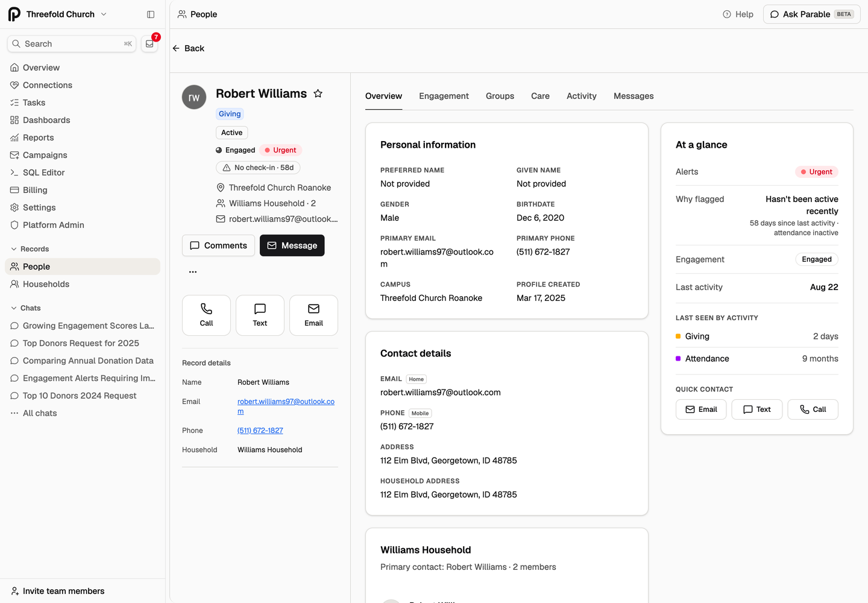Open Reports from the sidebar
The width and height of the screenshot is (868, 603).
pos(83,137)
